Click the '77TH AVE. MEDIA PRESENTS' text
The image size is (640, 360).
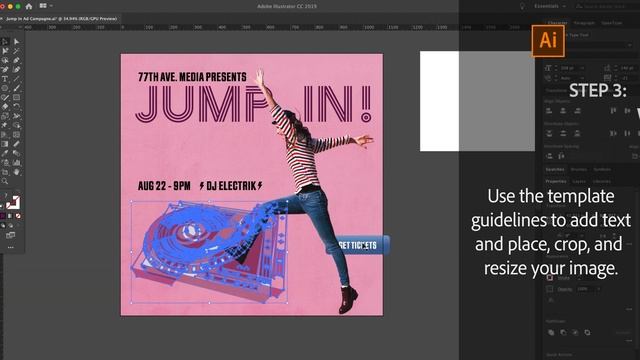(x=192, y=77)
